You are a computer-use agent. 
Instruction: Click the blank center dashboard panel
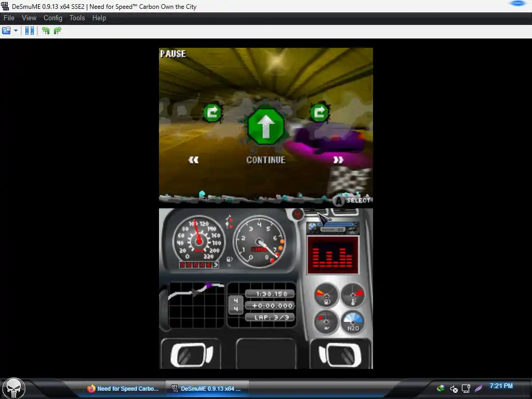tap(266, 354)
